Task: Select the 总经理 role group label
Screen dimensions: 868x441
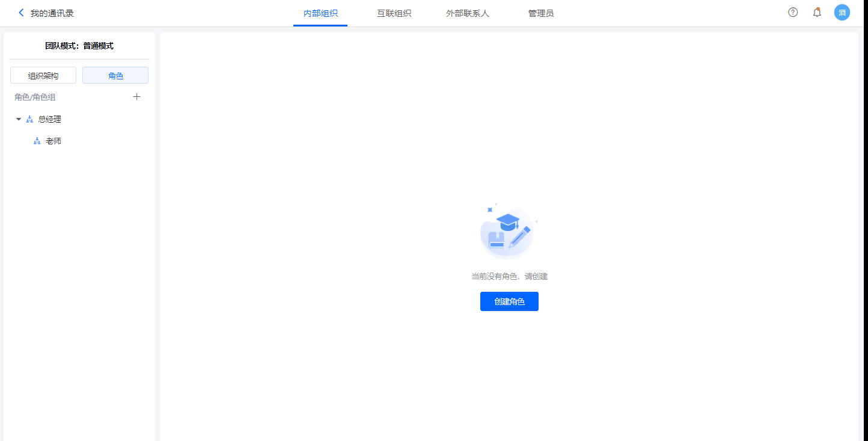Action: point(50,119)
